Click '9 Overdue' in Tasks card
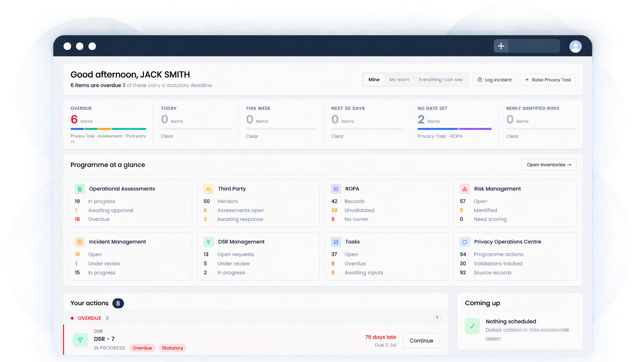 click(348, 263)
